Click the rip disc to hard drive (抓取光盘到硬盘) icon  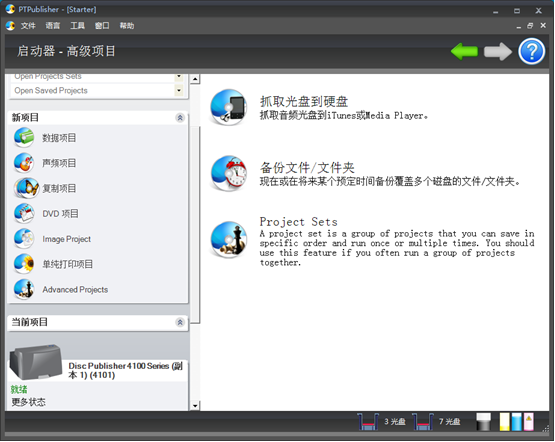click(x=229, y=107)
